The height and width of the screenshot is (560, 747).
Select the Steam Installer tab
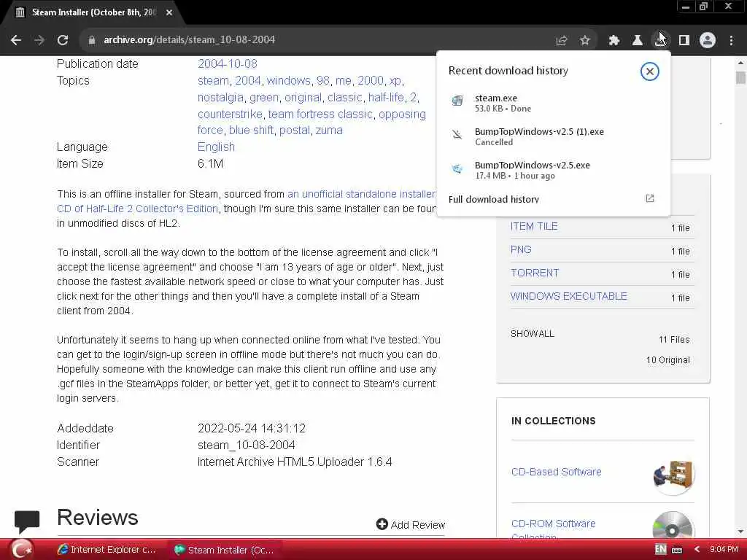(x=94, y=12)
